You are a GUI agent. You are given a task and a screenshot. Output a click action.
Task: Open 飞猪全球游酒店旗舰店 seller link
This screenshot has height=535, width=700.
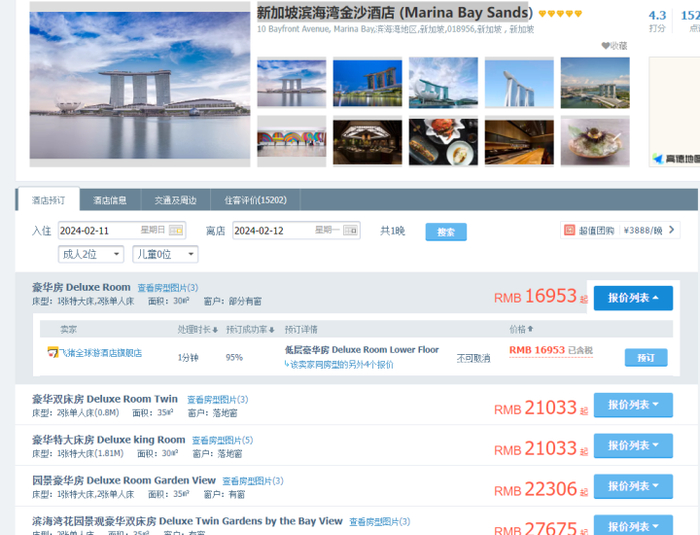click(100, 353)
